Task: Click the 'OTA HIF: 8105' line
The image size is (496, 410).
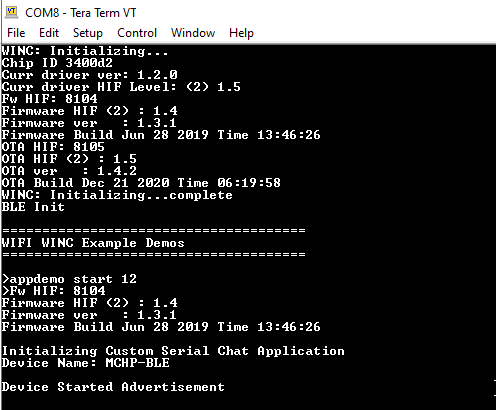Action: coord(53,147)
